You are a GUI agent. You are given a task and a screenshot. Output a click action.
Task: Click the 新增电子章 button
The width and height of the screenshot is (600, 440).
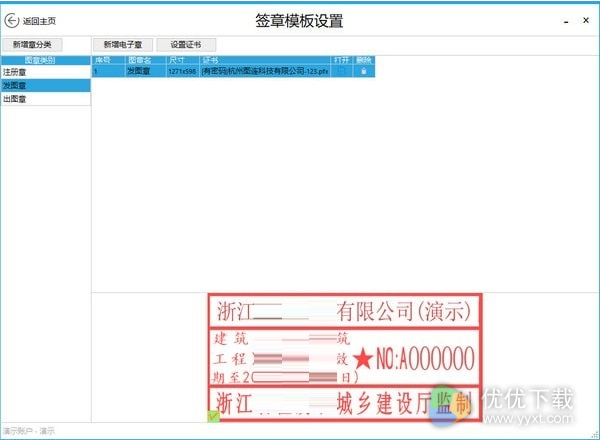click(123, 44)
